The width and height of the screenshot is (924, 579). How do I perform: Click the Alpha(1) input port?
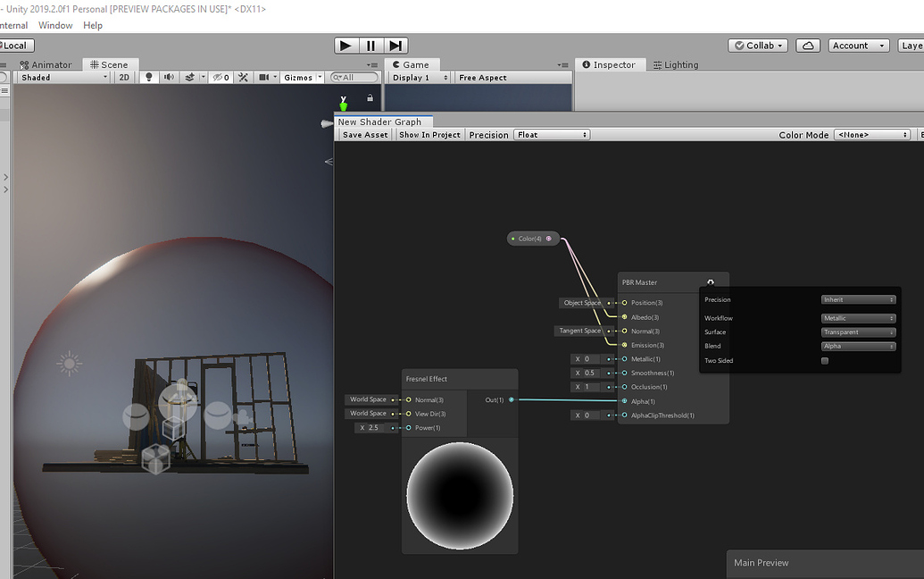tap(625, 401)
